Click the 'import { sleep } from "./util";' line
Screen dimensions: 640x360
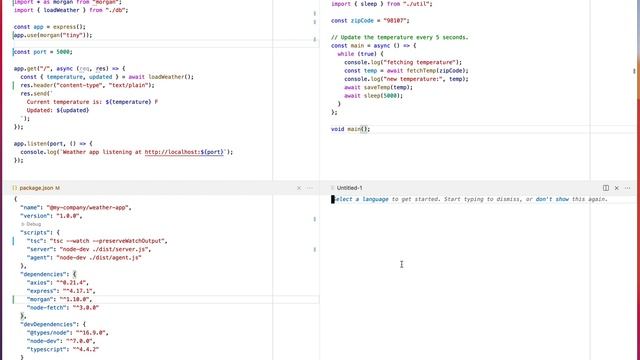coord(382,4)
